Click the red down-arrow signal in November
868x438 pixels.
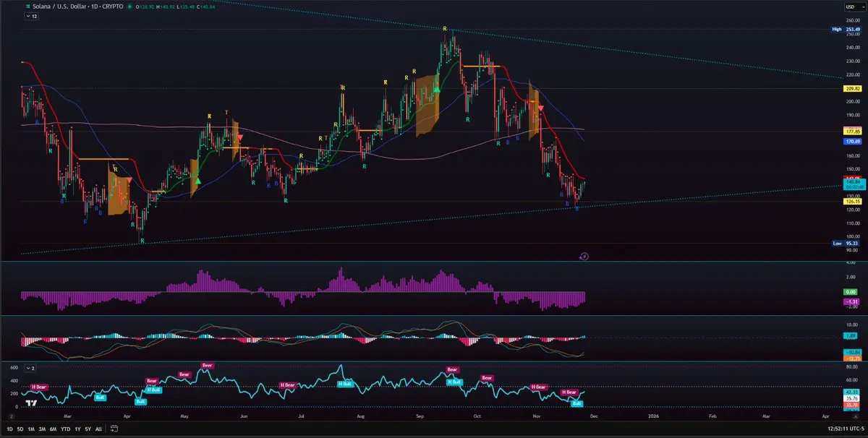pyautogui.click(x=541, y=108)
